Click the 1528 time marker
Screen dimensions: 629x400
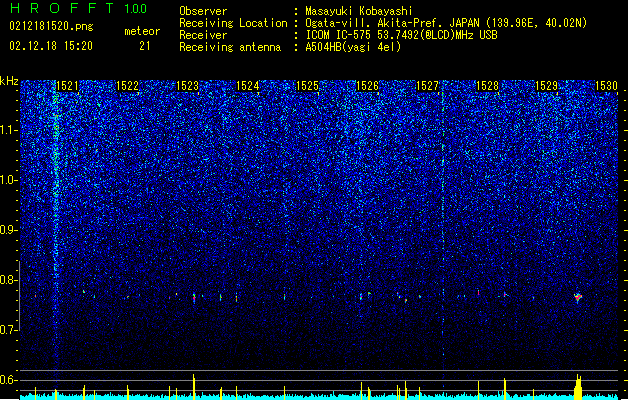[x=487, y=86]
